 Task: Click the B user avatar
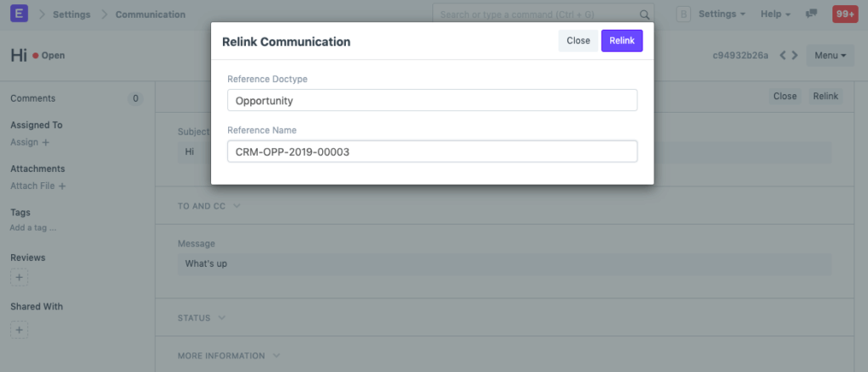pos(683,14)
